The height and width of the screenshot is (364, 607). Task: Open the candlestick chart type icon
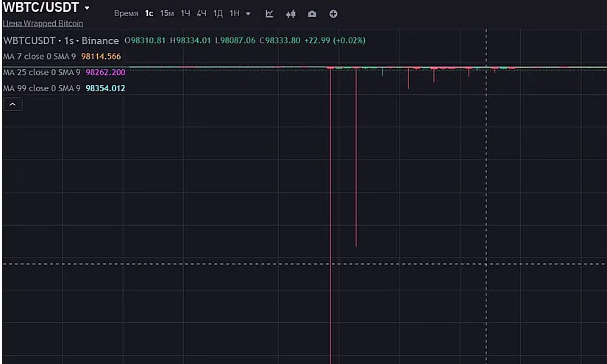[291, 14]
